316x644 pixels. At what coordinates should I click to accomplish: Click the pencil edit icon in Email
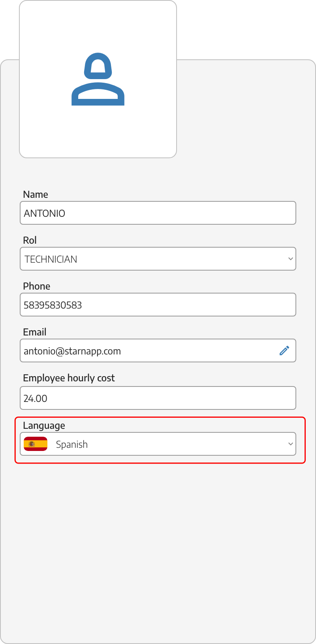click(284, 350)
